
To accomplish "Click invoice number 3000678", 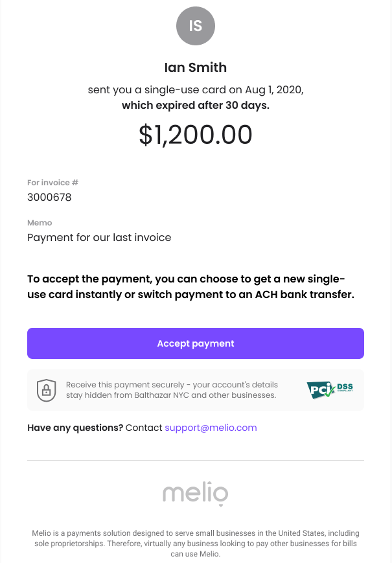I will [49, 197].
